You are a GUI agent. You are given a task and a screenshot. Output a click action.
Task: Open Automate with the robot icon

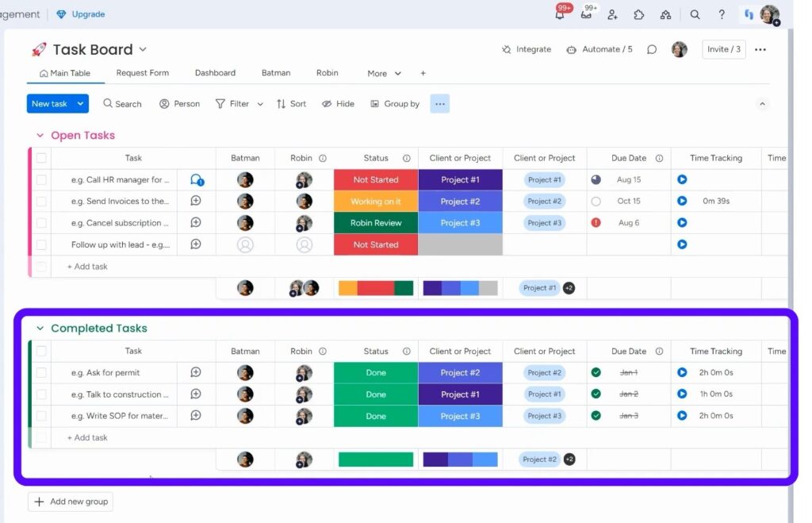click(x=599, y=49)
